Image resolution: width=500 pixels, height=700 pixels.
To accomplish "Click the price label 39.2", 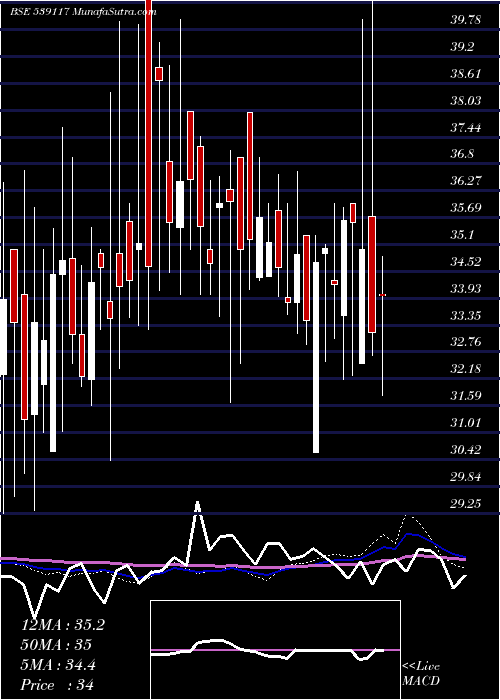I will (x=462, y=47).
